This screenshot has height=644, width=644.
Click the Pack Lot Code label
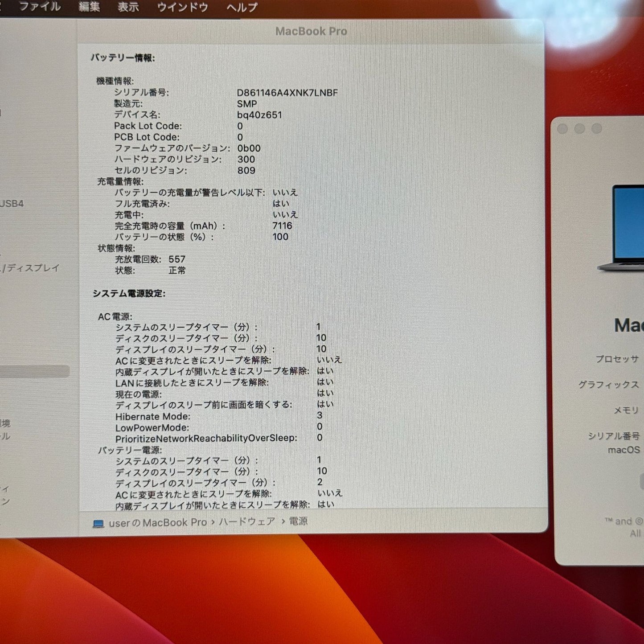click(x=148, y=126)
